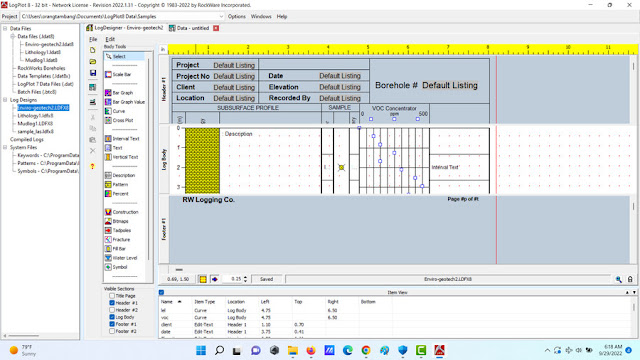Click the blue arrow snap icon

tap(215, 279)
